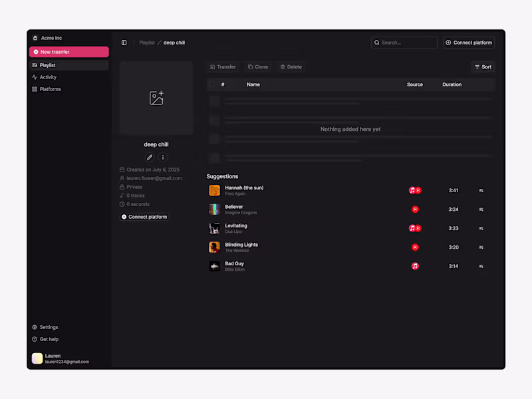
Task: Click the YouTube icon next to Believer
Action: point(415,209)
